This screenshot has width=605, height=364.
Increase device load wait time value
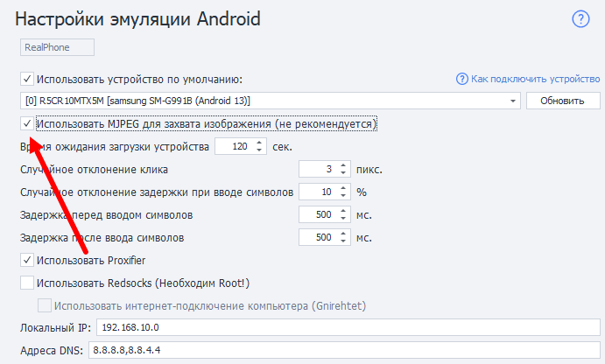point(260,143)
